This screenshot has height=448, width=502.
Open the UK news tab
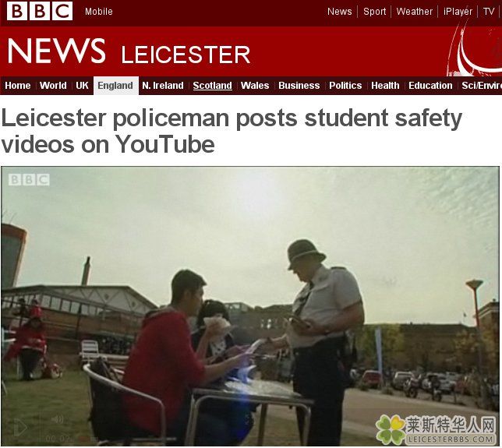point(82,86)
